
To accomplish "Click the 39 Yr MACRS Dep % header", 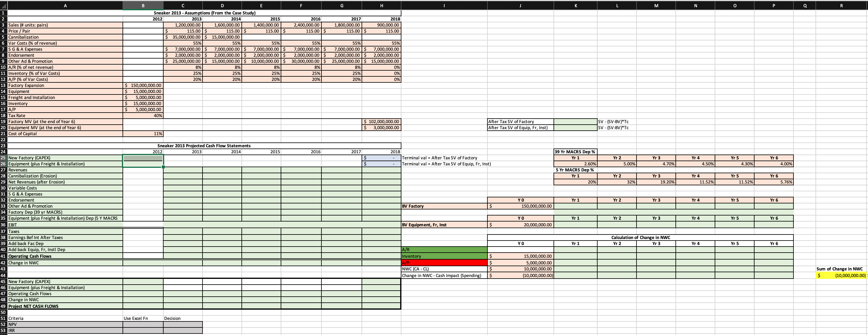I will tap(576, 151).
